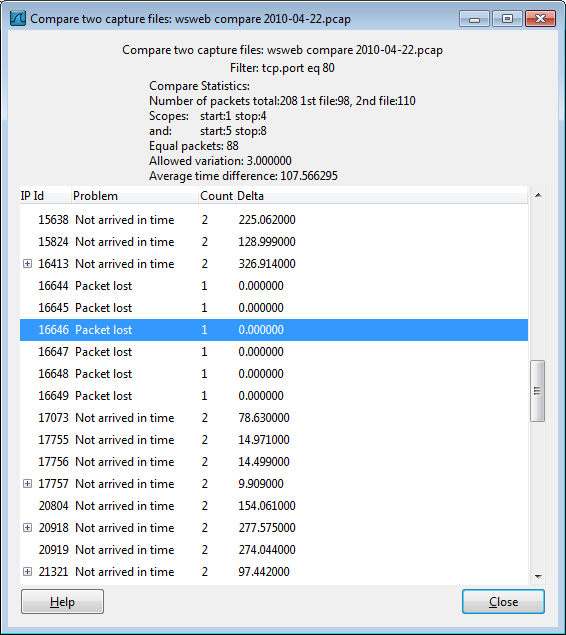The height and width of the screenshot is (635, 566).
Task: Select the 16649 Packet lost row
Action: (274, 396)
